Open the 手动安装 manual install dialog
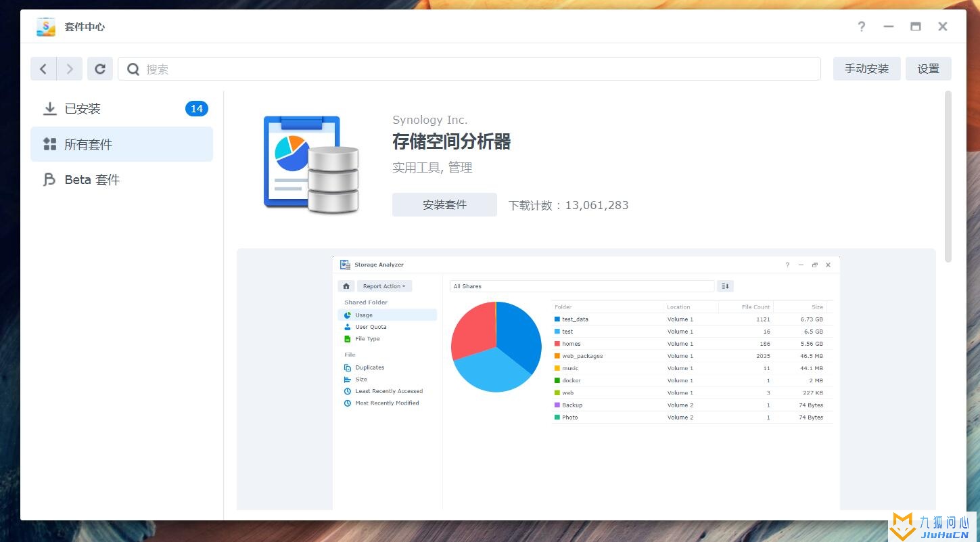 tap(866, 69)
